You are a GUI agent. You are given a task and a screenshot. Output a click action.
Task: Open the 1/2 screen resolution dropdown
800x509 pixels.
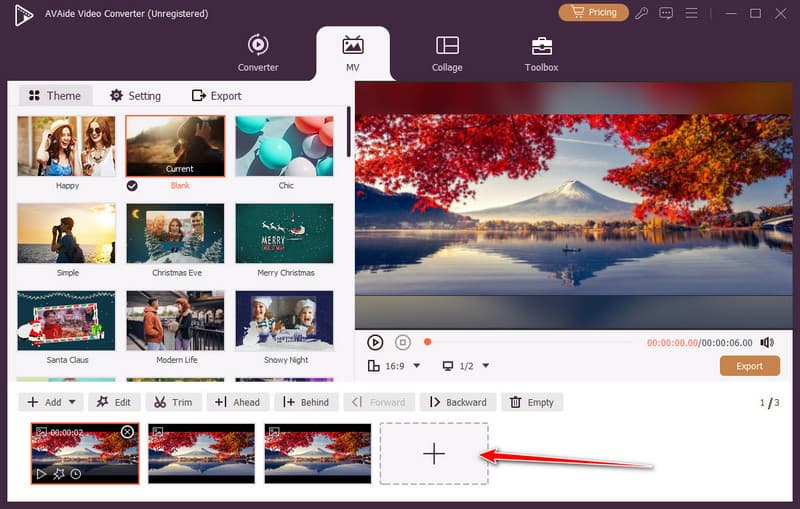tap(466, 366)
